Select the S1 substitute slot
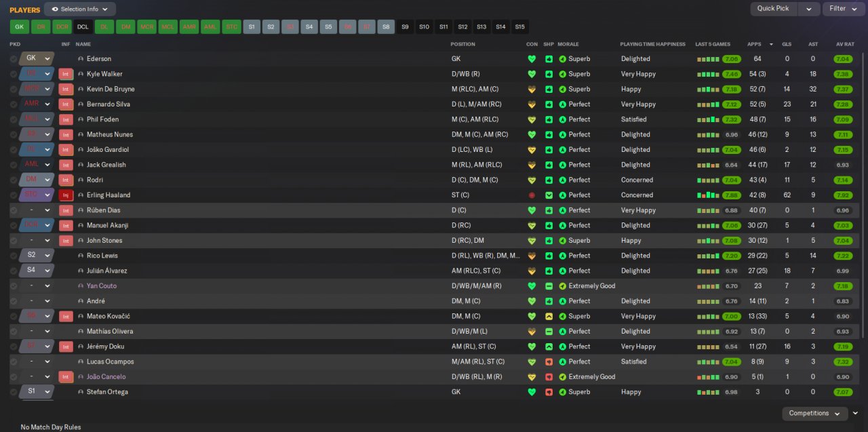 click(252, 27)
